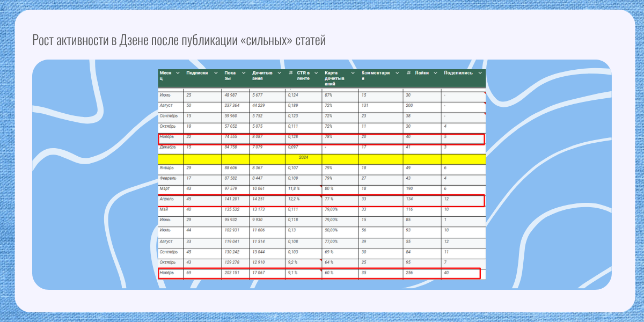The height and width of the screenshot is (322, 644).
Task: Expand the Показы column dropdown arrow
Action: point(244,73)
